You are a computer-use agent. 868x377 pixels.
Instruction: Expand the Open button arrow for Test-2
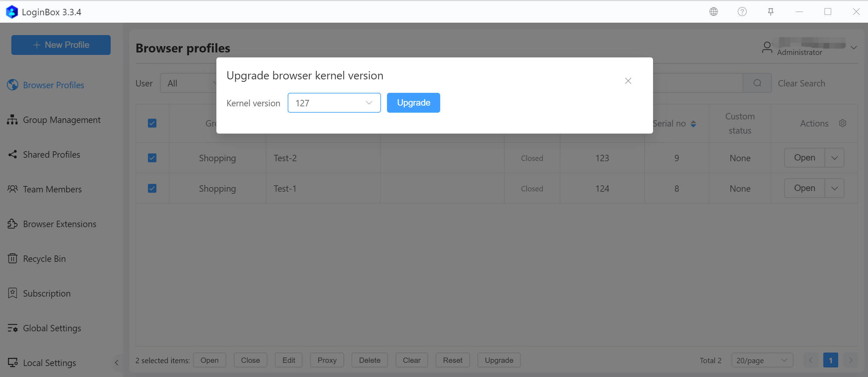834,158
